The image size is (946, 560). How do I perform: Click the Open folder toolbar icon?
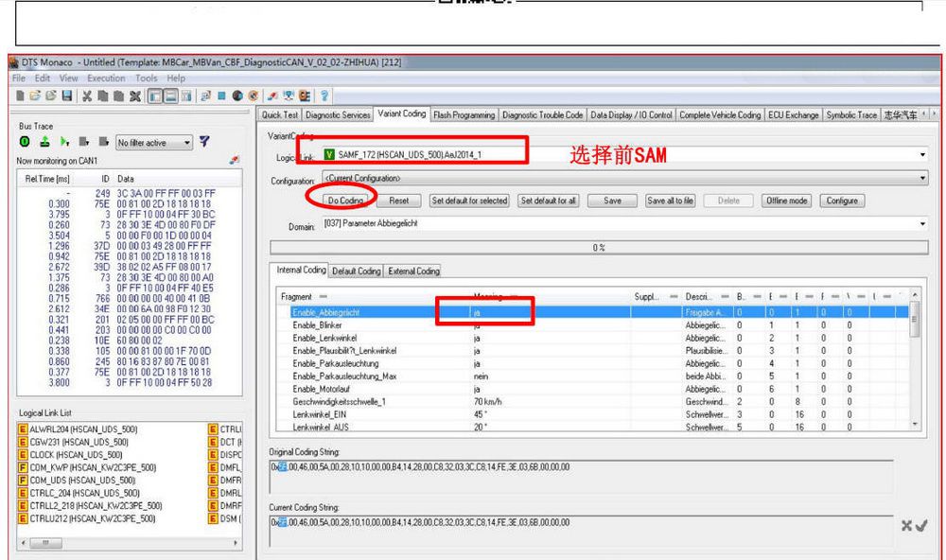(35, 96)
